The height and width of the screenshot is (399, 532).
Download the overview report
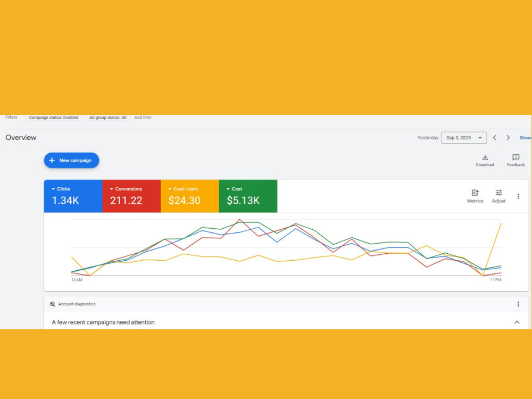(x=485, y=161)
